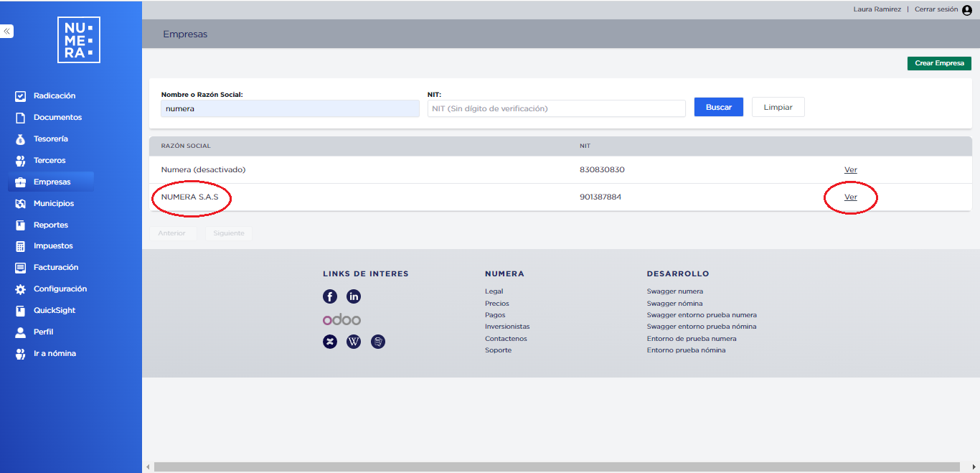Open Entorno de prueba numera link

pos(692,339)
